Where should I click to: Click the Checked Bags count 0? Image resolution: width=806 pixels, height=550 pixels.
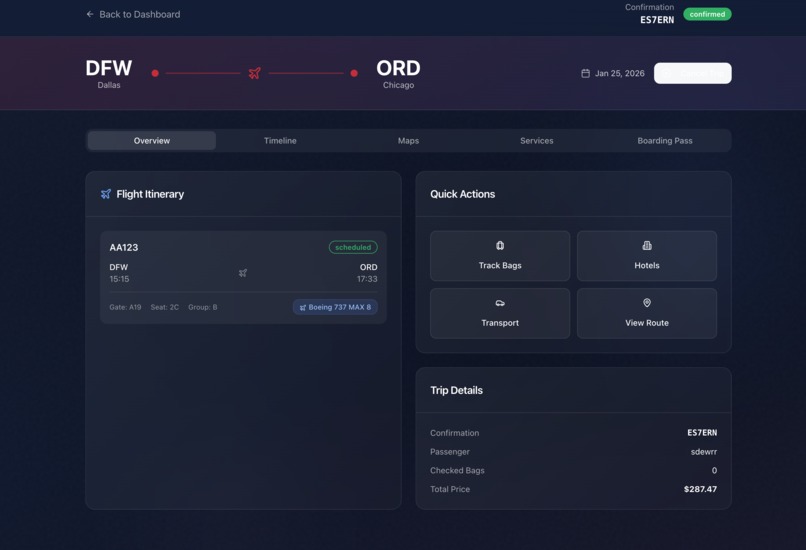(x=714, y=470)
